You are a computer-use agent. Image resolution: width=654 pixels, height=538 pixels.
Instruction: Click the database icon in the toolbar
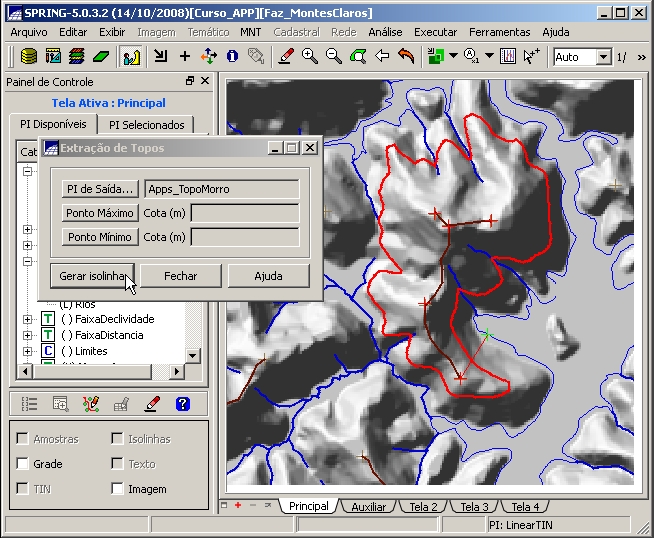(x=29, y=57)
